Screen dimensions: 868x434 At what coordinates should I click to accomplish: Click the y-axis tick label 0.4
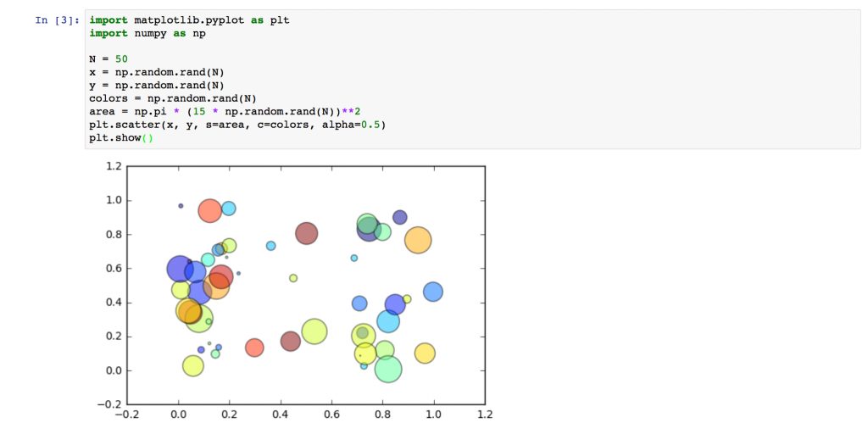point(113,302)
